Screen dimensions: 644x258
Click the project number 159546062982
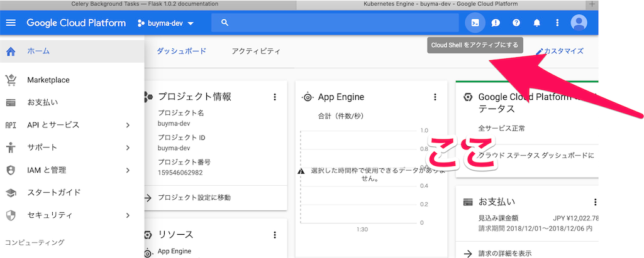tap(180, 173)
